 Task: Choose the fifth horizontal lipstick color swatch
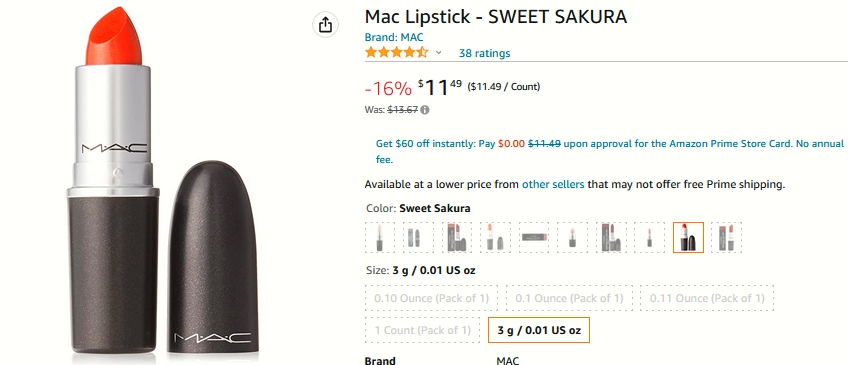pyautogui.click(x=534, y=237)
